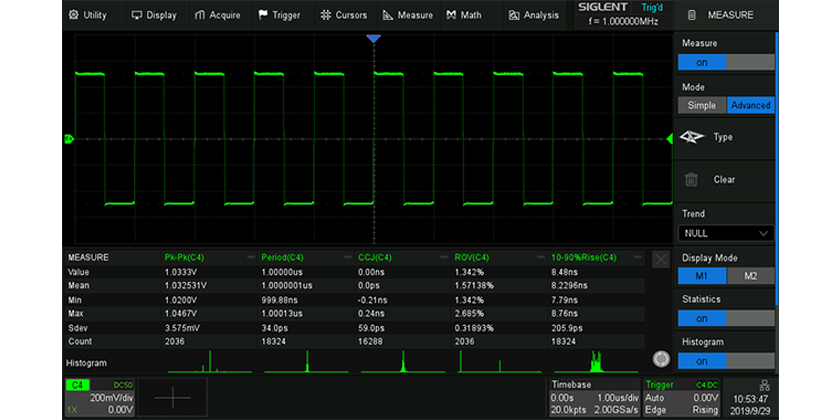
Task: Select the measurement Type icon
Action: pyautogui.click(x=692, y=137)
